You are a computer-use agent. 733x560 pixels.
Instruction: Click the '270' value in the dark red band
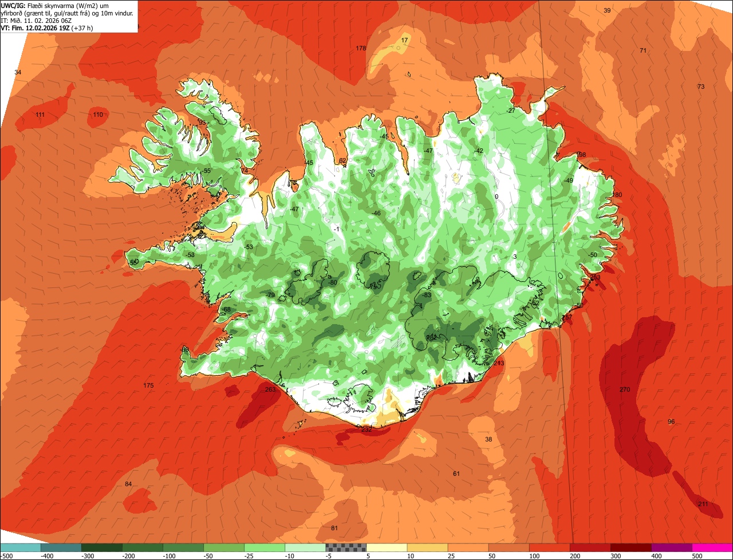[x=625, y=389]
